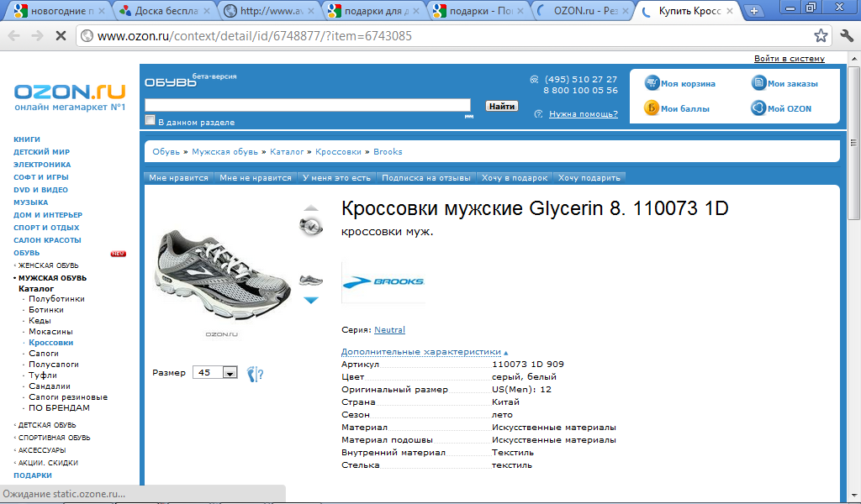Open the 'Нужна помощь?' link

pyautogui.click(x=584, y=114)
